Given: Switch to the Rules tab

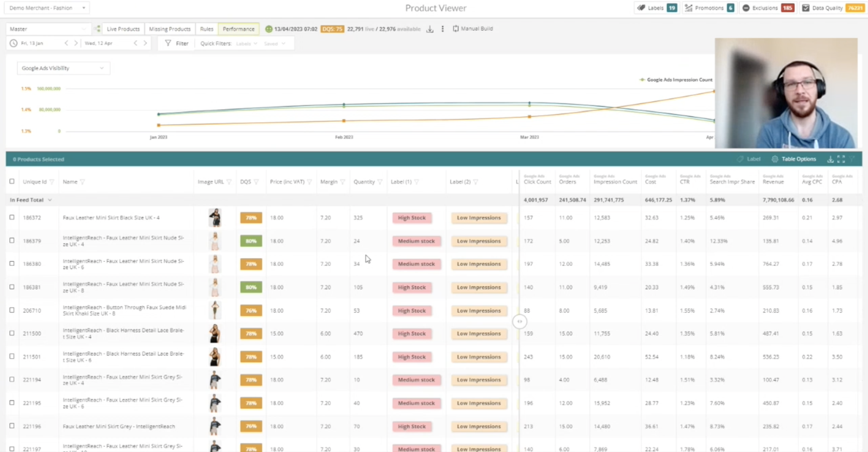Looking at the screenshot, I should [206, 29].
